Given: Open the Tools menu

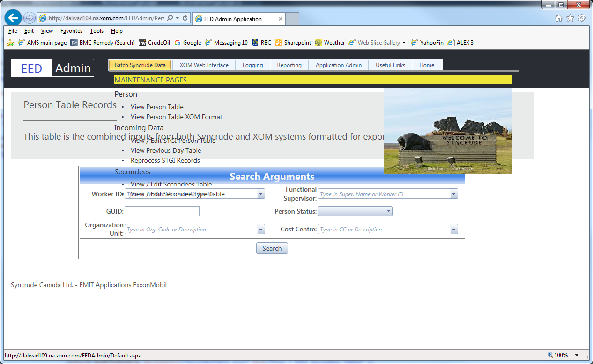Looking at the screenshot, I should [96, 31].
